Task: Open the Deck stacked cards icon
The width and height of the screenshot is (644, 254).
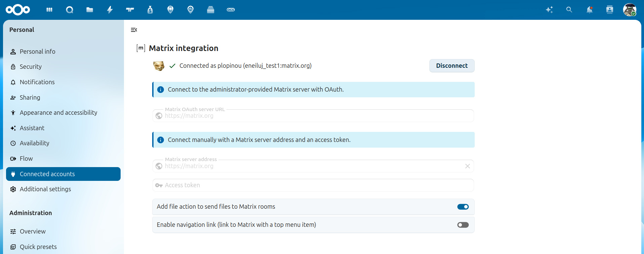Action: click(x=211, y=10)
